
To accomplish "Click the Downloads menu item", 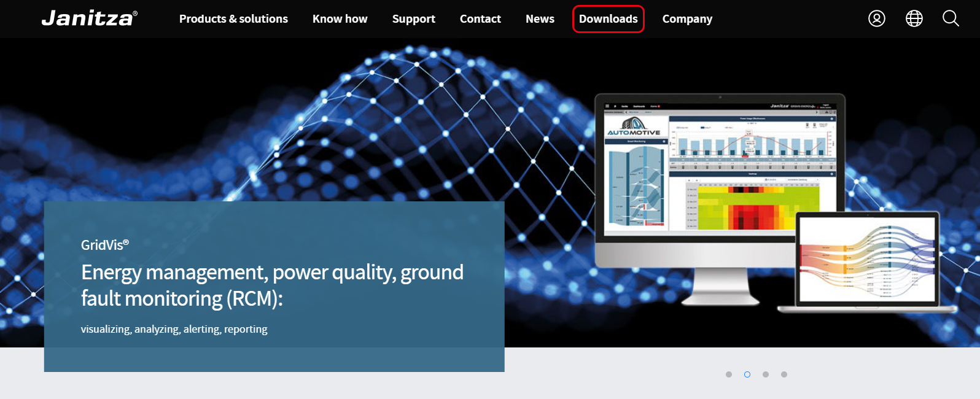I will 609,19.
